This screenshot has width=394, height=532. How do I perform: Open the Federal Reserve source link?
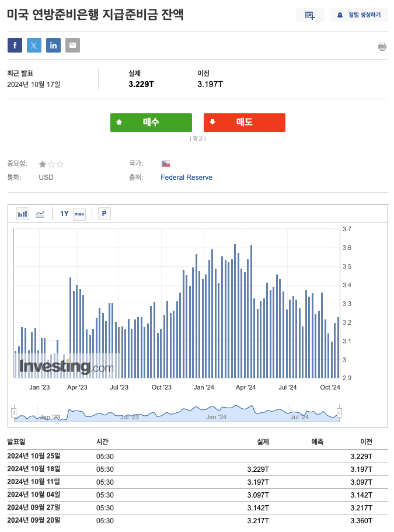(186, 178)
